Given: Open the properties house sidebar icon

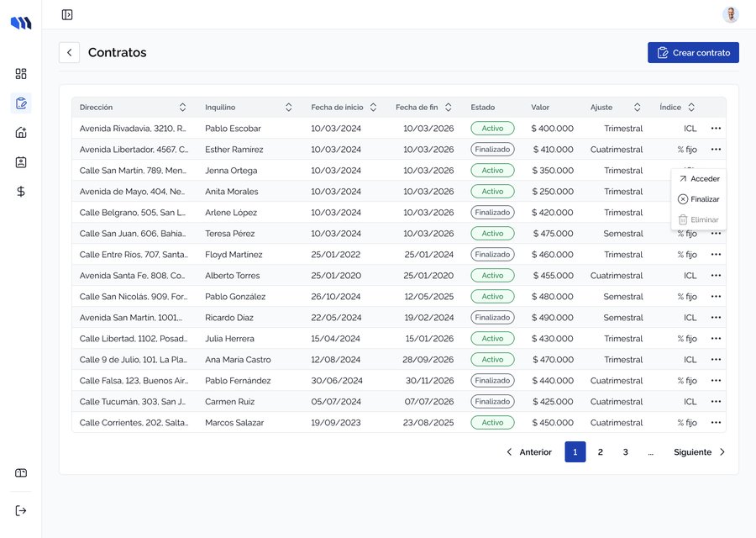Looking at the screenshot, I should click(21, 133).
